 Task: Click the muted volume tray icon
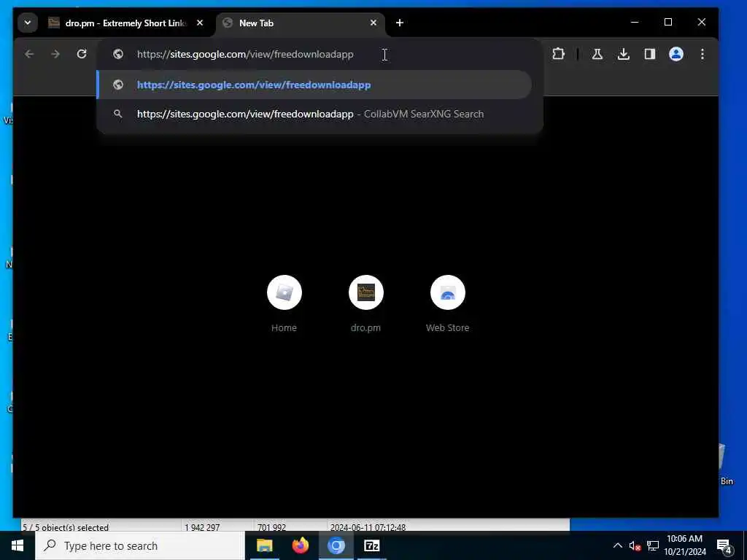point(635,546)
